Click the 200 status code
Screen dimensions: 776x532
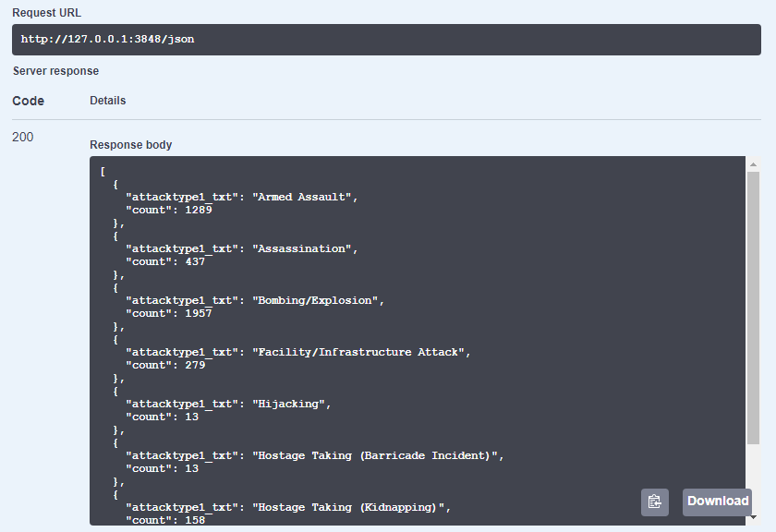coord(23,137)
